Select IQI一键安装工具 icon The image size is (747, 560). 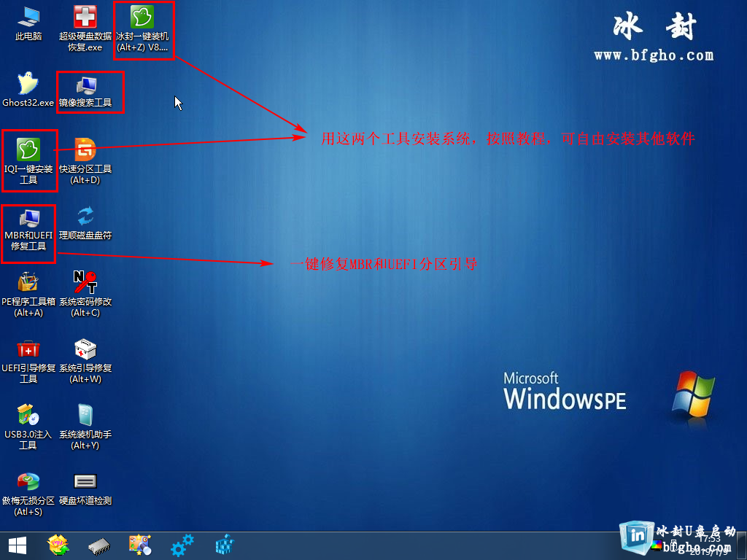point(28,161)
